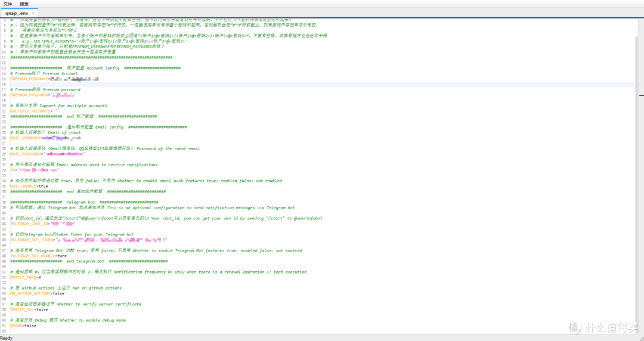644x341 pixels.
Task: Click the 'optional configuration' Telegram comment line
Action: point(153,207)
